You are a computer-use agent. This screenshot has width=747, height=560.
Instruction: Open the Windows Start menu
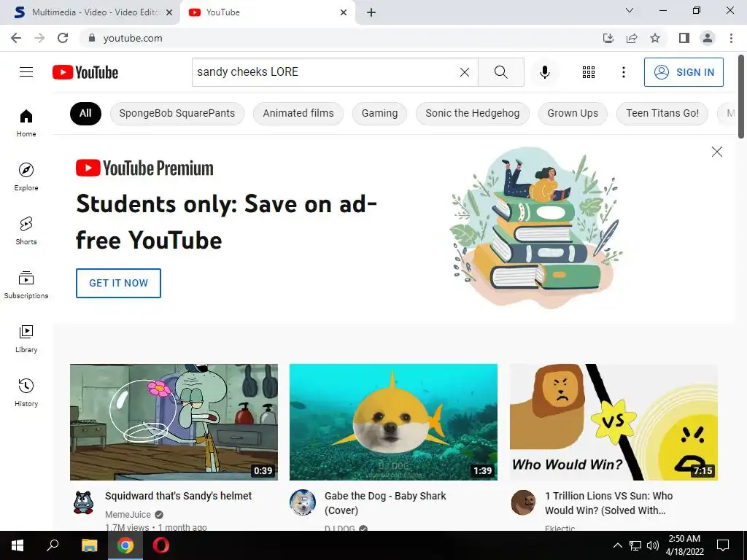coord(18,545)
